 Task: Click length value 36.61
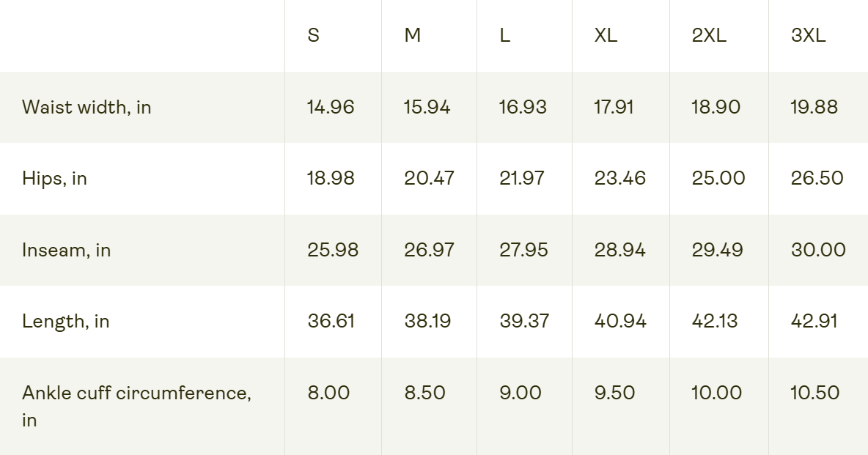[x=331, y=321]
